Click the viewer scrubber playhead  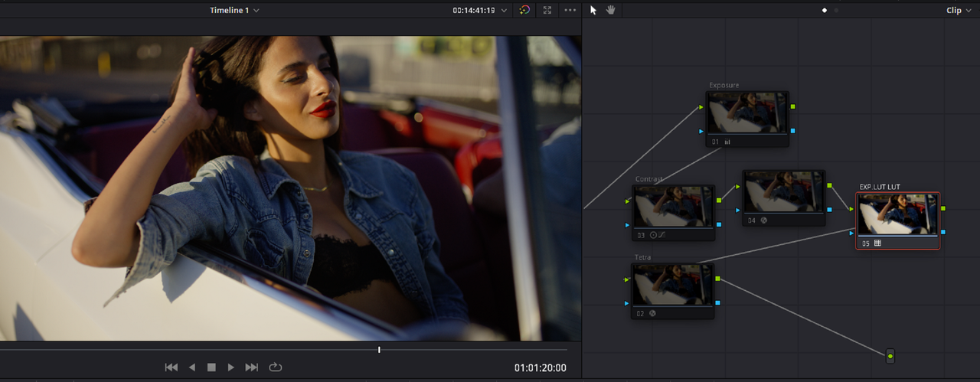(379, 349)
